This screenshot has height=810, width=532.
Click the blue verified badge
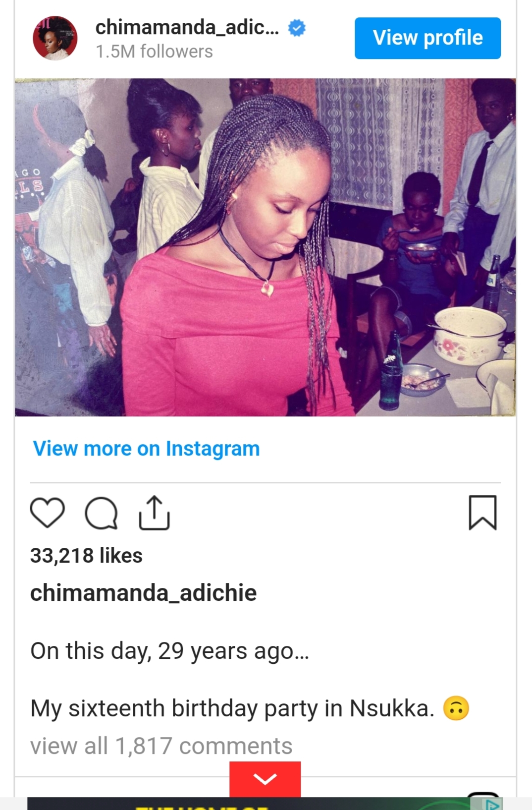point(297,28)
